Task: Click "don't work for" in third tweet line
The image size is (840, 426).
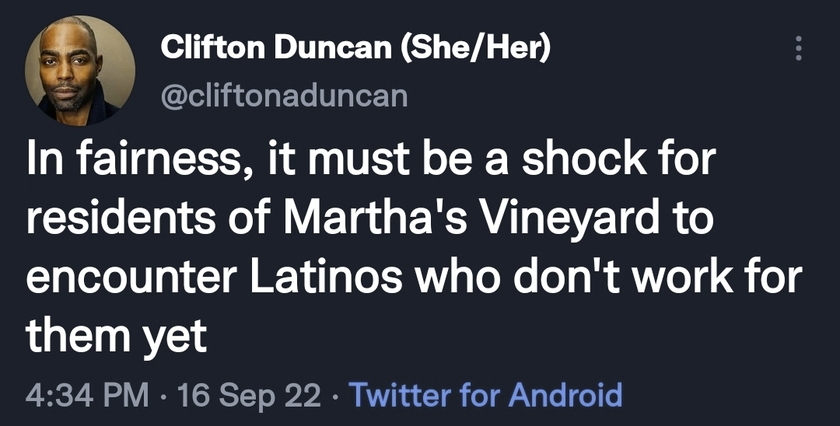Action: pos(656,277)
